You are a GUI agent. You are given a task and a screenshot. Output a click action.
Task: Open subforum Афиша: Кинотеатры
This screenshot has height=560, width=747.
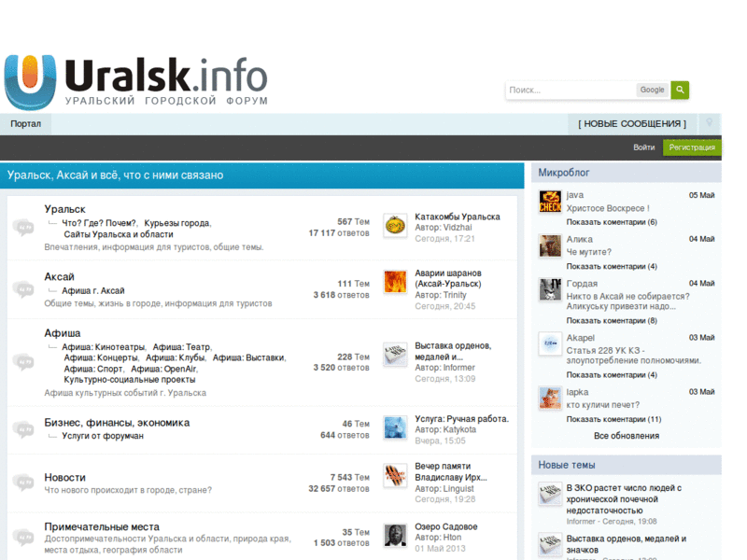[x=104, y=347]
